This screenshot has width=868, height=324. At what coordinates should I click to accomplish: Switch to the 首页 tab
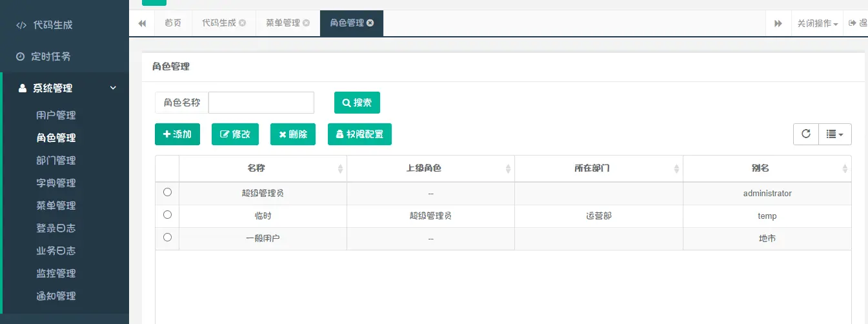173,23
